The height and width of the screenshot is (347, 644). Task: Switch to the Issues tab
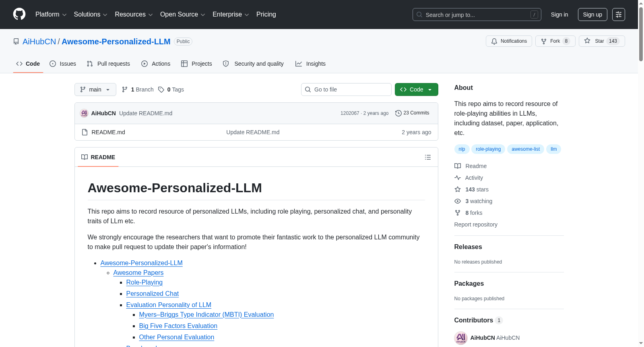pyautogui.click(x=63, y=64)
